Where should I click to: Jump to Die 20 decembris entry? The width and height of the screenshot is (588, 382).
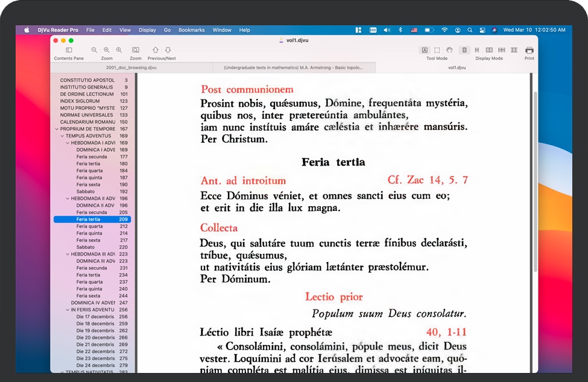click(95, 337)
